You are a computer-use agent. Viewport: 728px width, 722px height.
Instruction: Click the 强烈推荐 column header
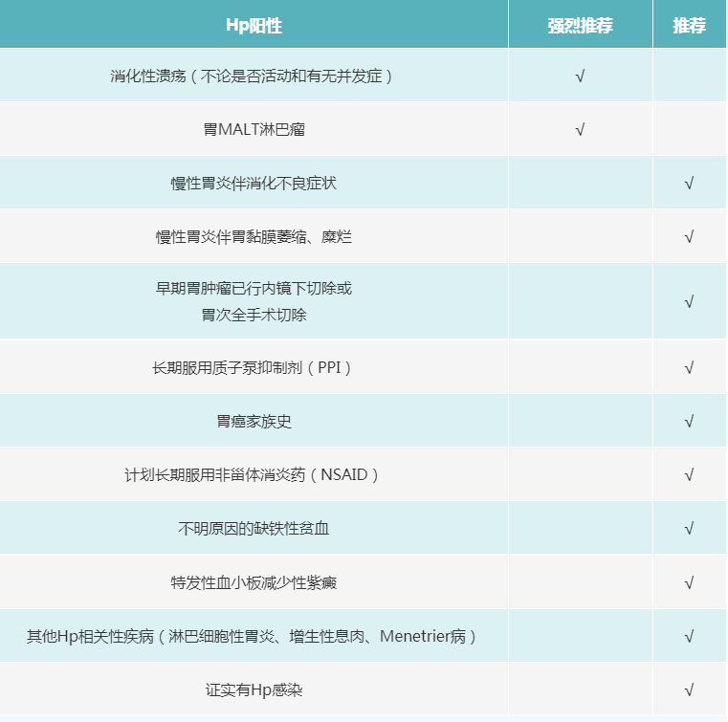[580, 26]
